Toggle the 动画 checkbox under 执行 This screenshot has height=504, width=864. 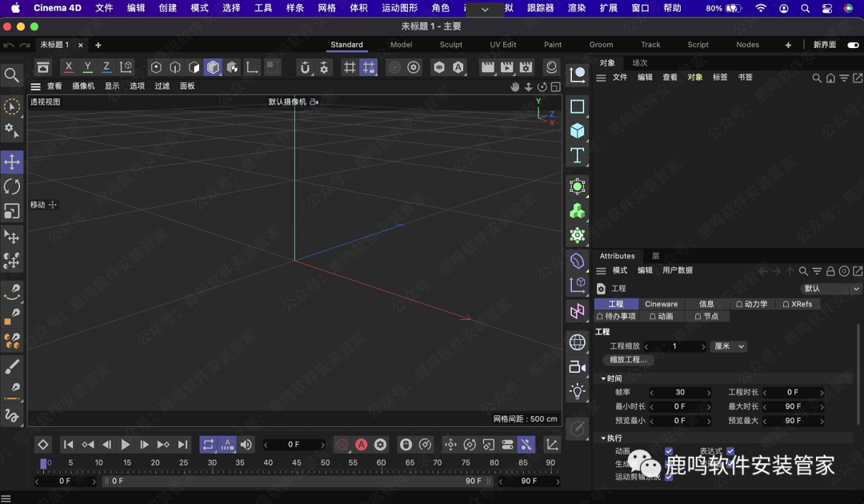pyautogui.click(x=669, y=451)
